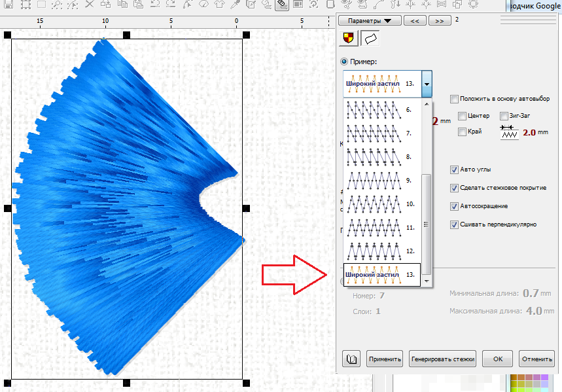Select the Пример radio button
This screenshot has height=392, width=562.
point(345,62)
